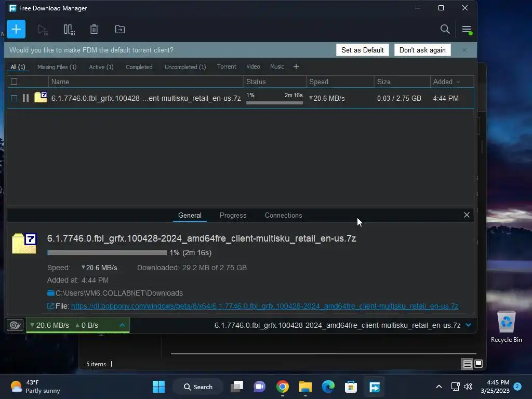This screenshot has height=399, width=532.
Task: Select the Music filter tab
Action: tap(277, 66)
